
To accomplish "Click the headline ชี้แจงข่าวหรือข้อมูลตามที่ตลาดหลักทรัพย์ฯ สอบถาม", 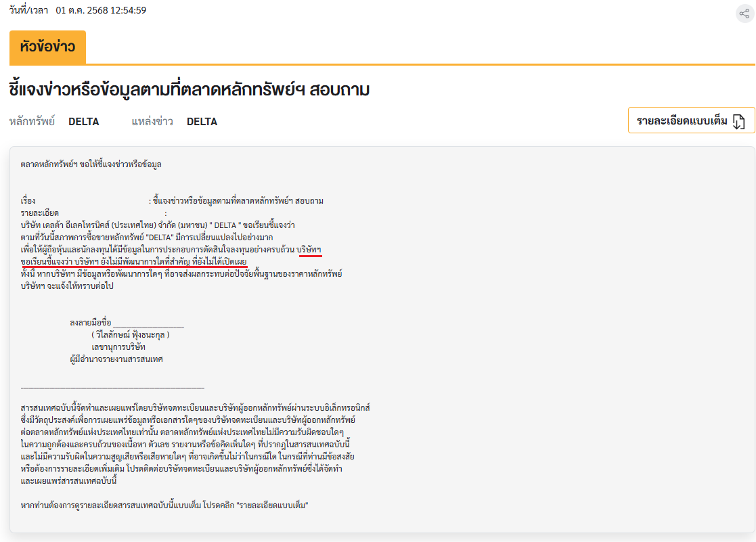I will pyautogui.click(x=189, y=90).
